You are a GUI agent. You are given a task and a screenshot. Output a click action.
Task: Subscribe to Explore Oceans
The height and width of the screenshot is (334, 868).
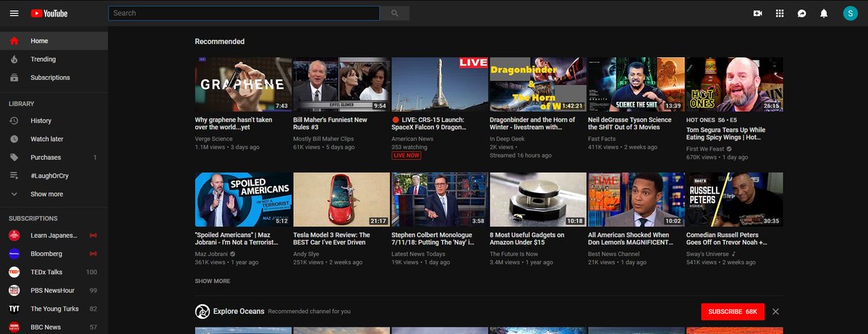coord(732,312)
